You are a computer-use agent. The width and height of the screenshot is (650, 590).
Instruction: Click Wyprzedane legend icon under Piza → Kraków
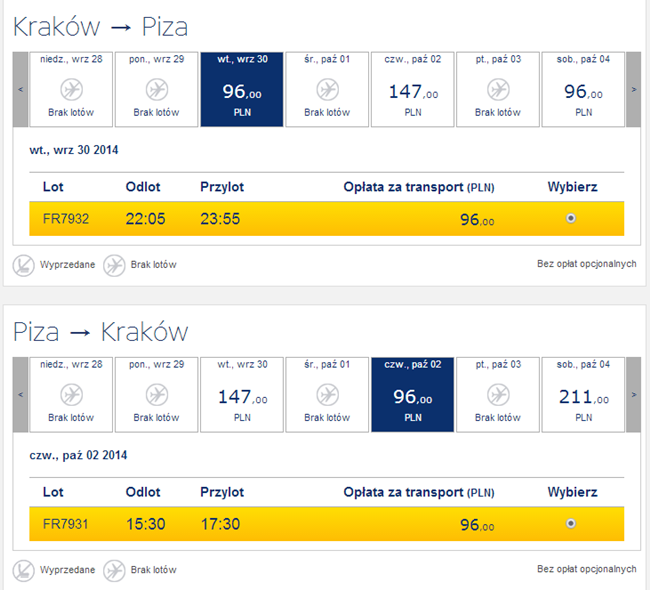pos(24,570)
